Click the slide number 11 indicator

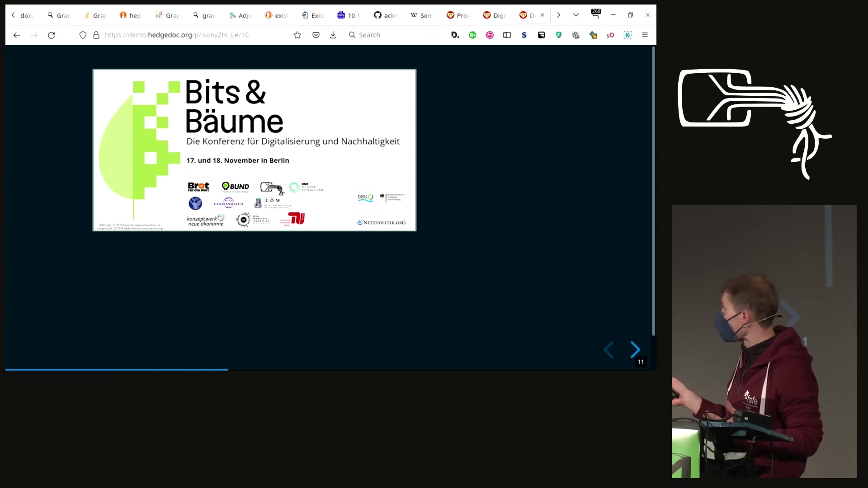pyautogui.click(x=641, y=362)
